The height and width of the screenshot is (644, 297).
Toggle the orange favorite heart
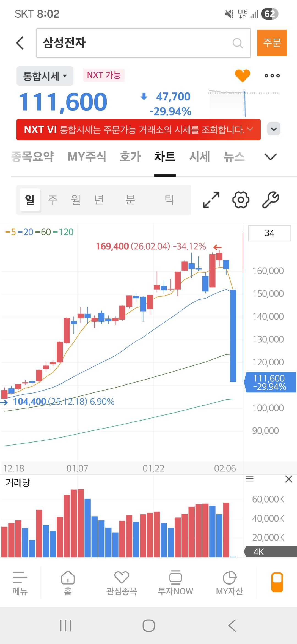242,75
